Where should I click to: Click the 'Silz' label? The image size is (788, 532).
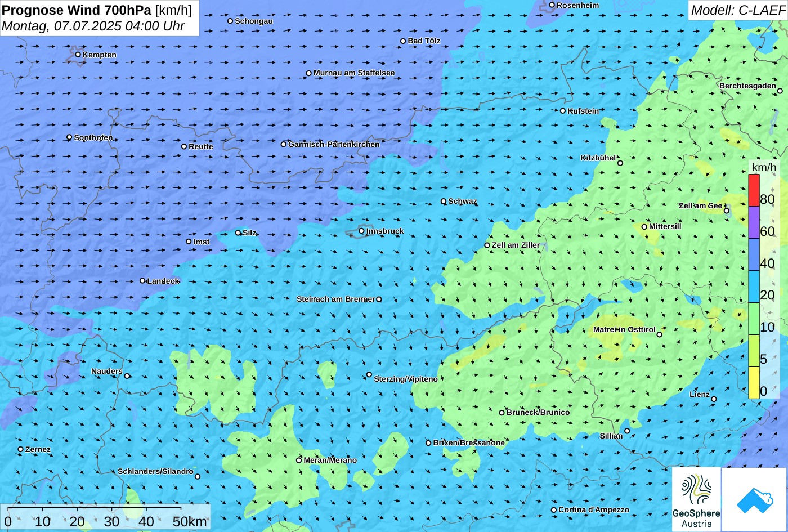(249, 233)
